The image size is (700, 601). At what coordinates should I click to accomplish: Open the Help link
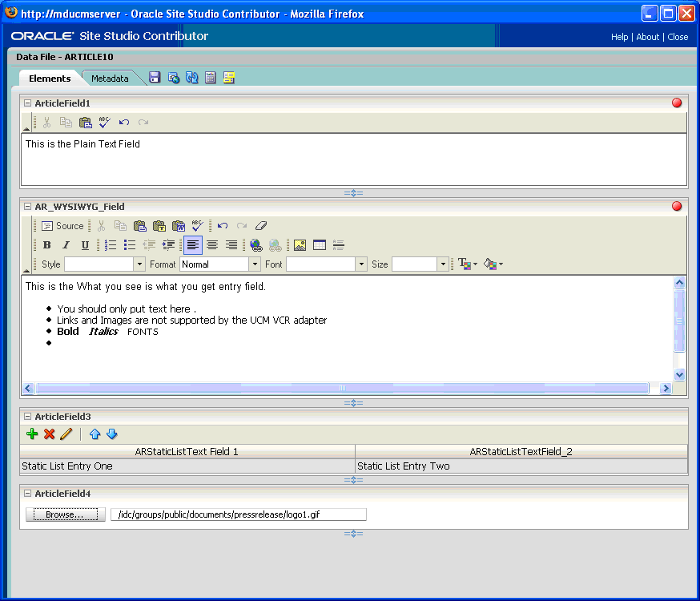(618, 37)
